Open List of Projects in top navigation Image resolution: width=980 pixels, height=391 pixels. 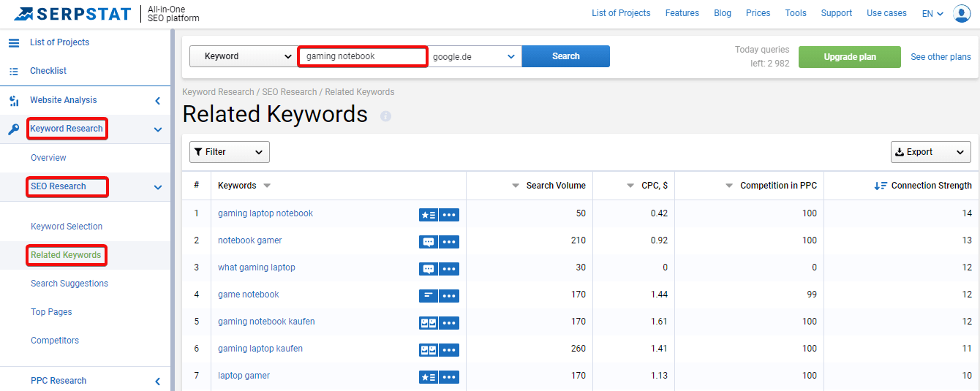tap(621, 13)
